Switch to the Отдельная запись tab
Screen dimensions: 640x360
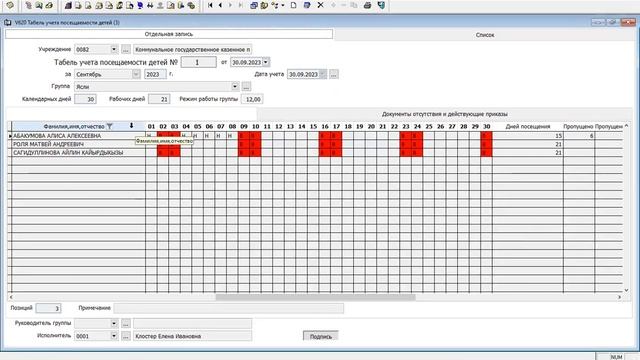tap(169, 34)
